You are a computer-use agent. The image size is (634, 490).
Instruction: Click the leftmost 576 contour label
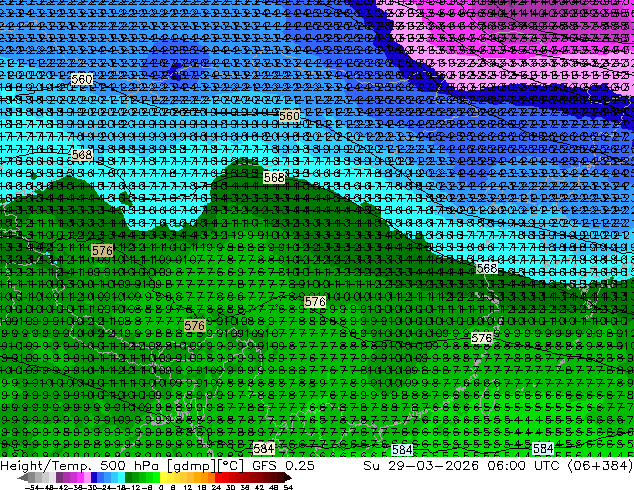tap(102, 251)
